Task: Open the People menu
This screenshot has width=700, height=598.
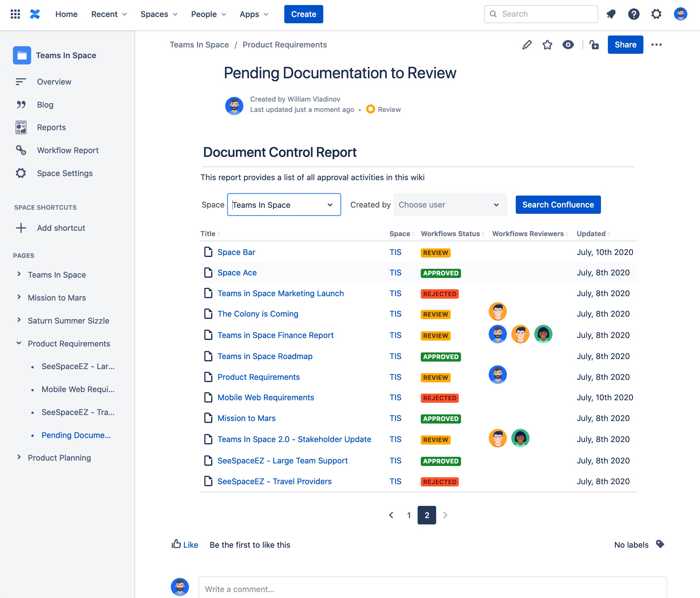Action: [x=208, y=14]
